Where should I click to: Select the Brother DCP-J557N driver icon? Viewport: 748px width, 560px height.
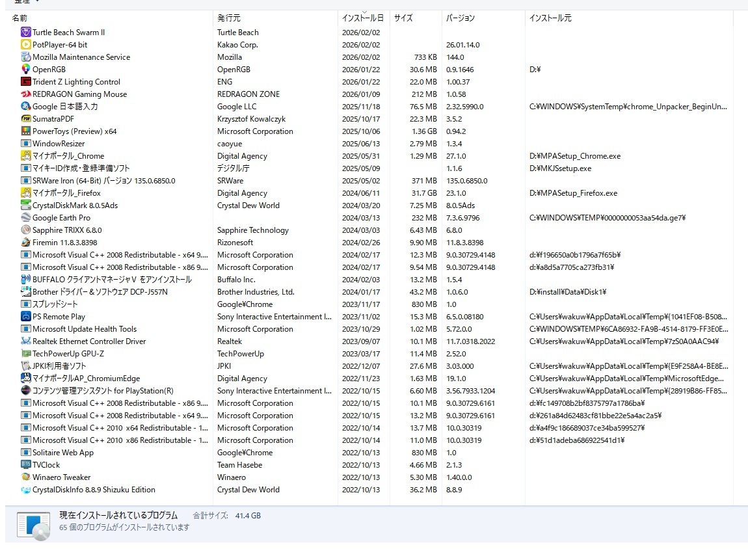(26, 292)
